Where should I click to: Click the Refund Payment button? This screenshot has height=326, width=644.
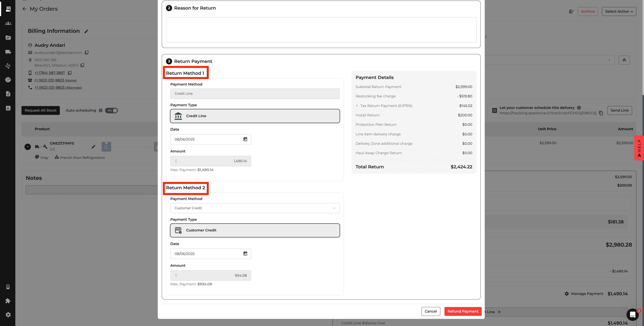(463, 311)
